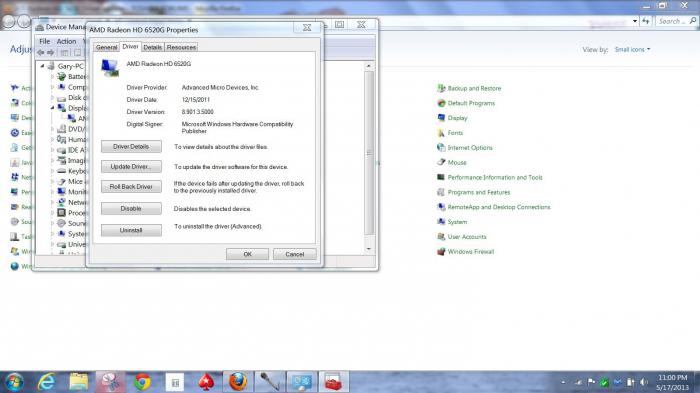Open Performance Information and Tools
The image size is (700, 393).
click(x=495, y=177)
